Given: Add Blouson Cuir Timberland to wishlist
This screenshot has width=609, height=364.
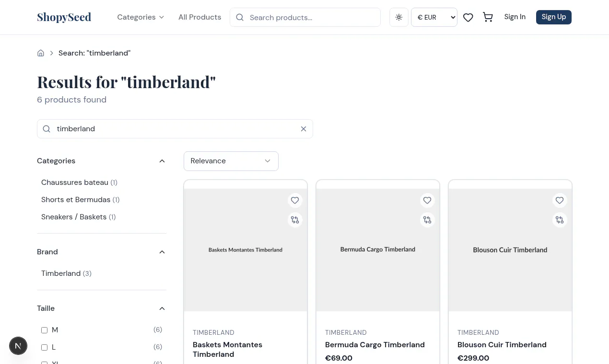Looking at the screenshot, I should coord(560,200).
